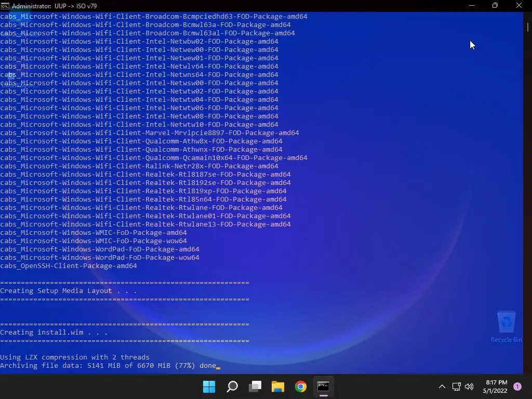
Task: Launch File Explorer from taskbar
Action: (278, 387)
